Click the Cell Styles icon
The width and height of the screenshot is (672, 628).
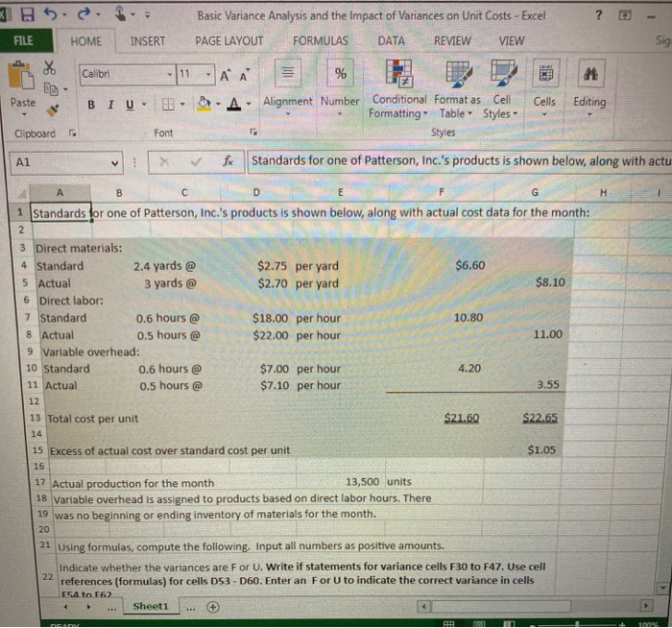point(504,72)
